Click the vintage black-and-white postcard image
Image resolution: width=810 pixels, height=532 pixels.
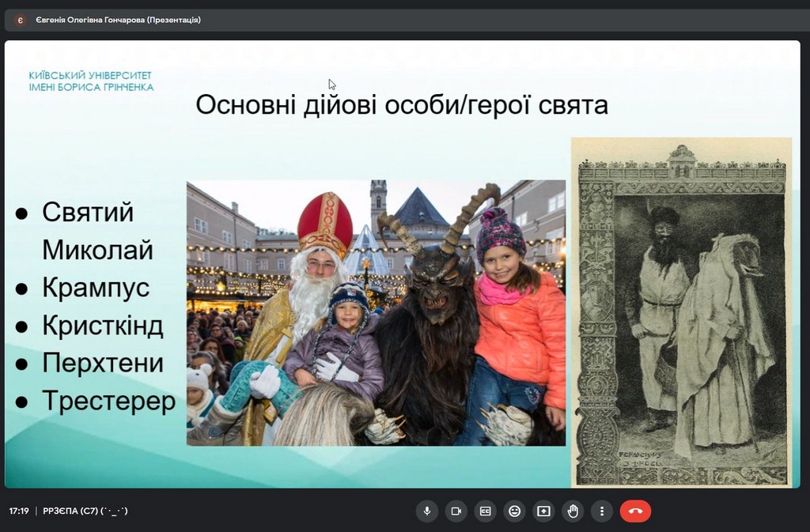[x=681, y=311]
